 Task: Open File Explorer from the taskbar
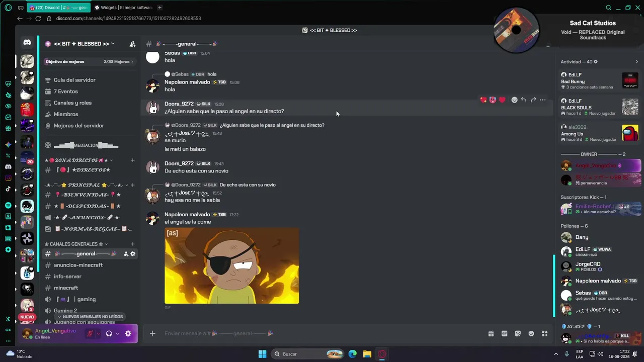click(x=367, y=354)
